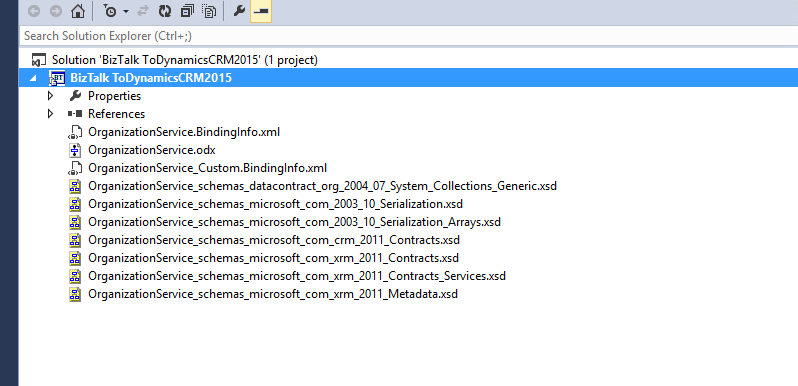Click the Home icon in Solution Explorer toolbar
Screen dimensions: 798x386
pyautogui.click(x=77, y=11)
